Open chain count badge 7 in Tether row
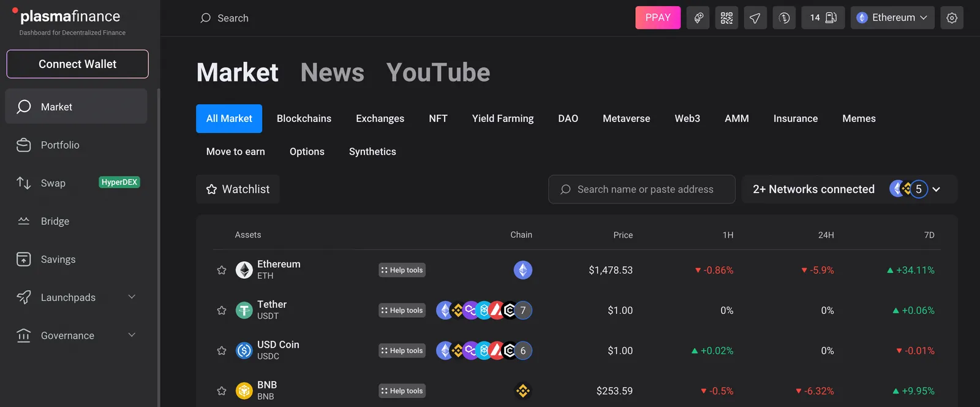 coord(523,310)
